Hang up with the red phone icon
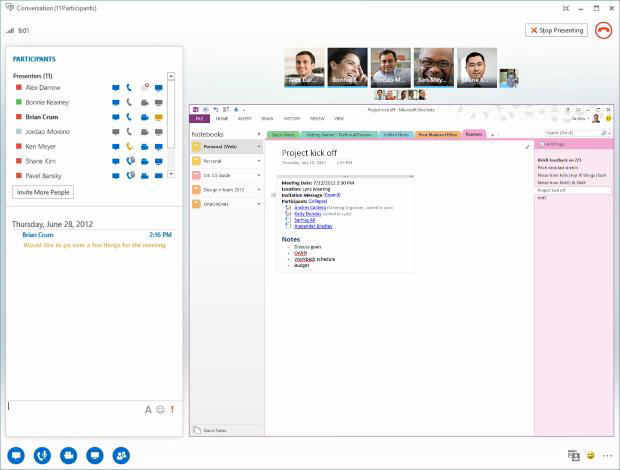The height and width of the screenshot is (470, 620). point(603,30)
